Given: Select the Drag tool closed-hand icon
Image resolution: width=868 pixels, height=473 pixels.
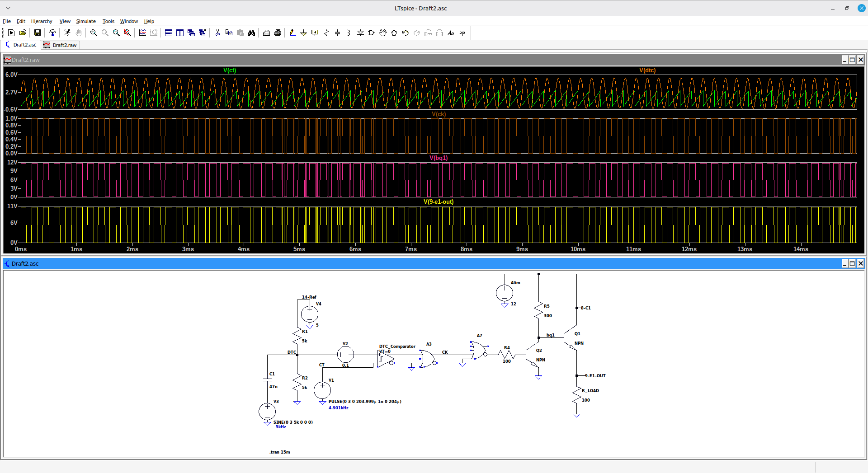Looking at the screenshot, I should click(x=394, y=33).
